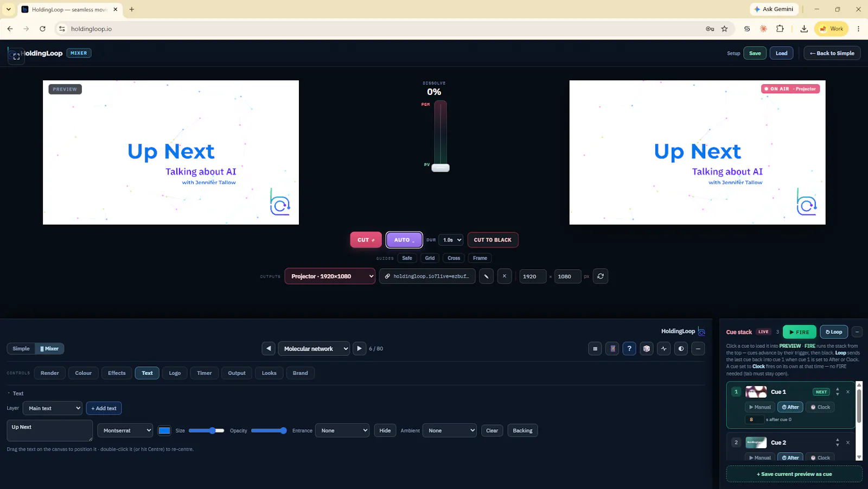Move Cue 1 with its reorder arrows
The height and width of the screenshot is (489, 868).
click(x=838, y=392)
